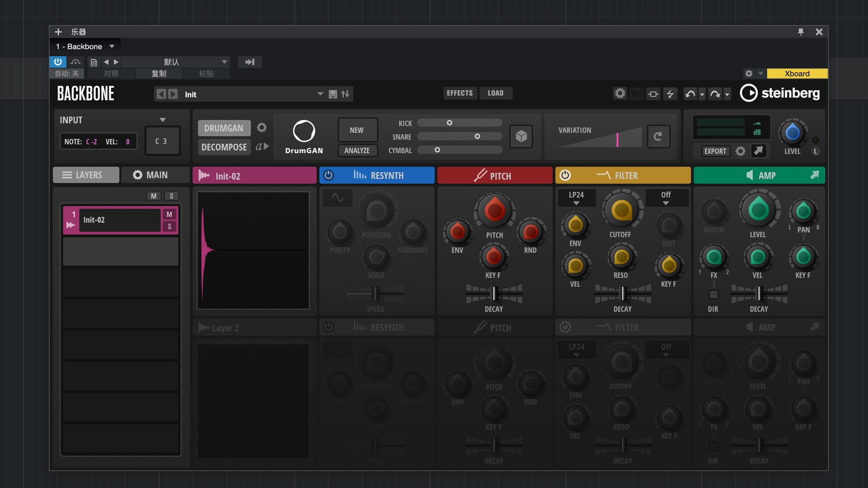Toggle RESYNTH power for layer 1
The width and height of the screenshot is (868, 488).
click(x=329, y=175)
